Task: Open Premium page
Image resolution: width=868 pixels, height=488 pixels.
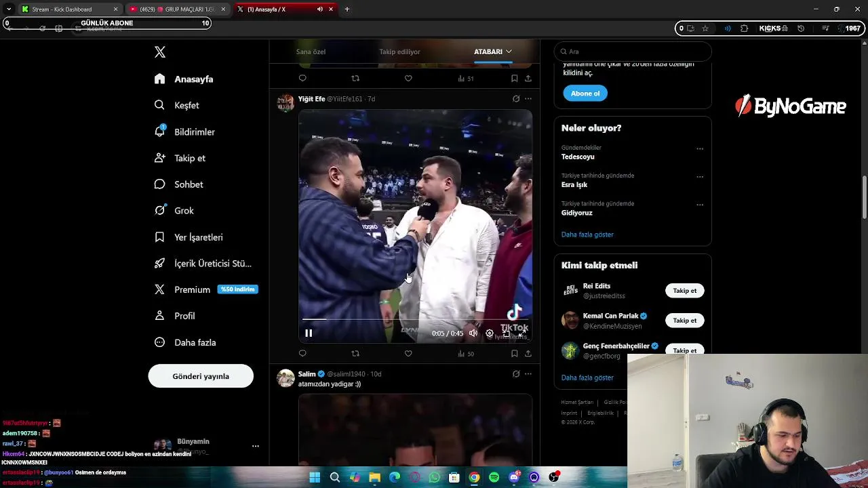Action: (205, 289)
